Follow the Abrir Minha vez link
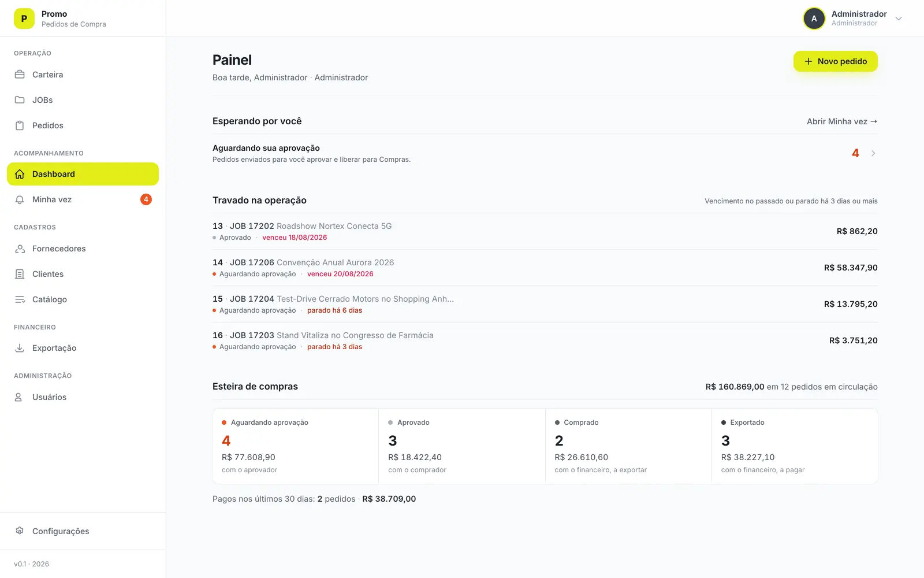 click(842, 121)
